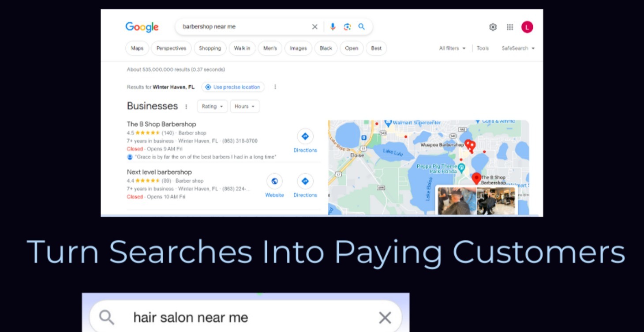Select the Shopping filter chip

pos(210,48)
